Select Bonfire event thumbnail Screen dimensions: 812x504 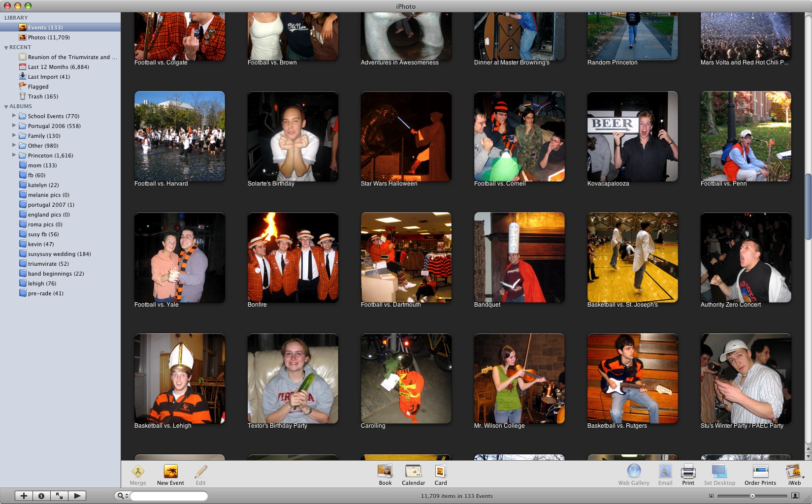pyautogui.click(x=293, y=257)
